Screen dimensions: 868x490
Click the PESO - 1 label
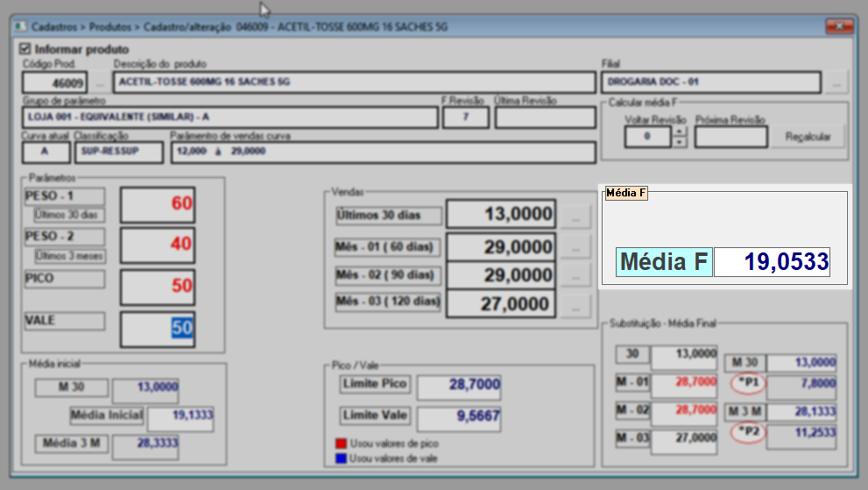click(x=64, y=196)
